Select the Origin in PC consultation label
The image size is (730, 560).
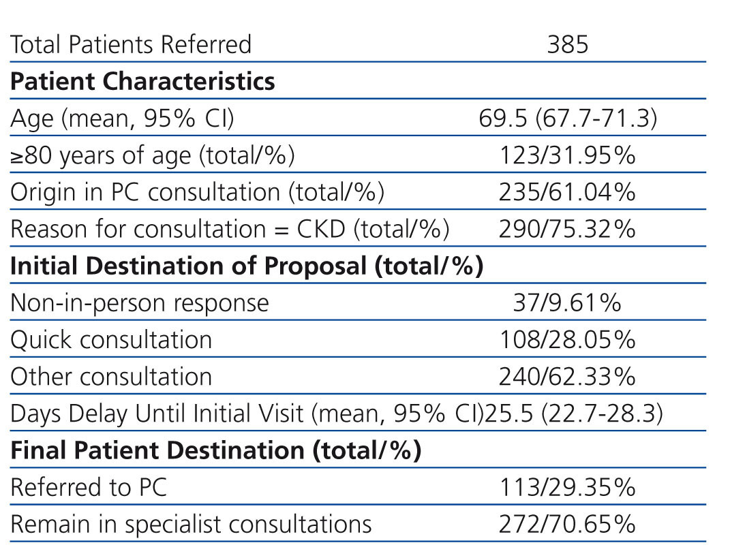198,192
